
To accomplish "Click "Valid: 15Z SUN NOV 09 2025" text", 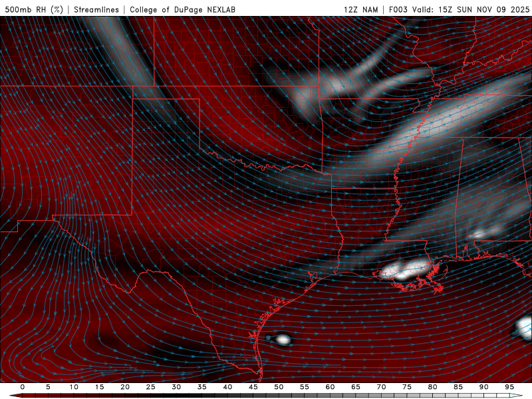I will pos(471,9).
